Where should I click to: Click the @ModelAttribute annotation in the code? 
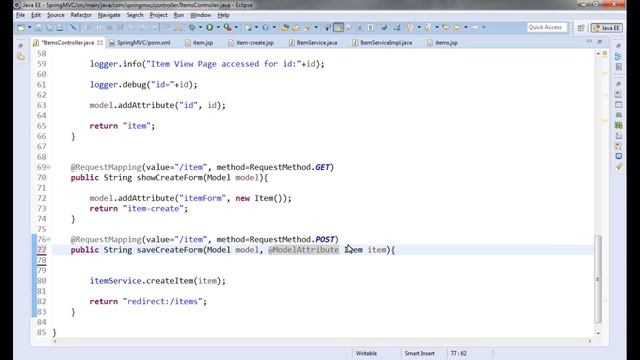pos(304,249)
